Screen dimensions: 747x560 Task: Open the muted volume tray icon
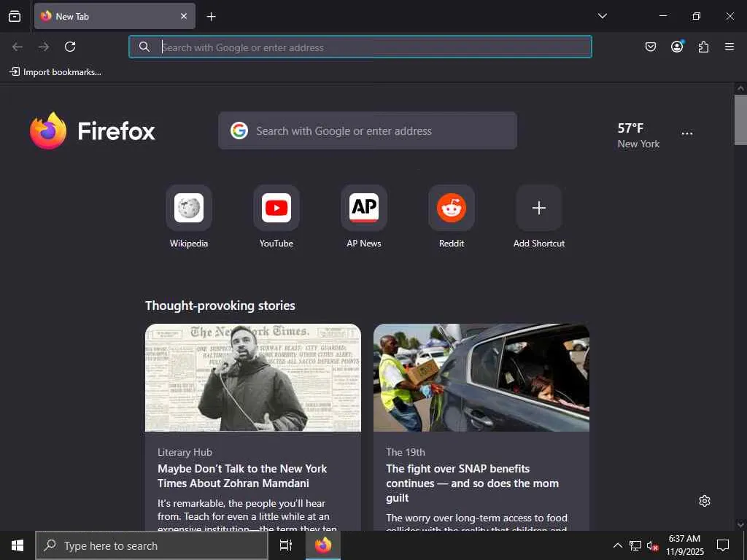[x=652, y=545]
